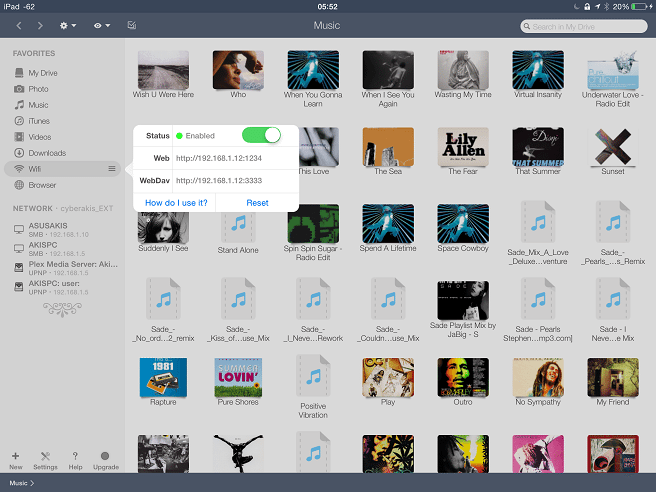Select the Wifi sidebar entry
This screenshot has width=656, height=492.
62,169
